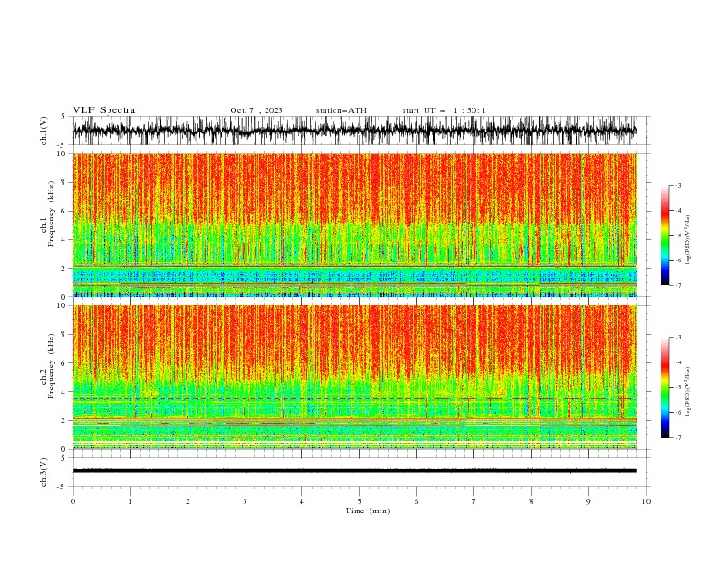Click the time axis tick label "9"
Viewport: 728px width, 563px height.
coord(588,501)
